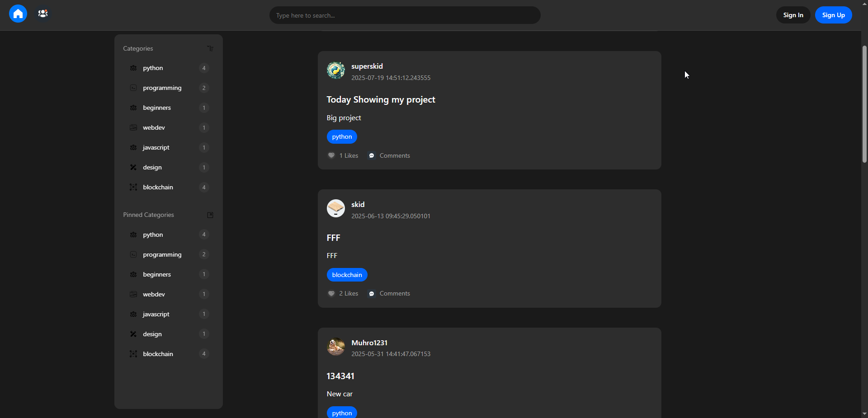This screenshot has height=418, width=868.
Task: Like the FFF post by skid
Action: pyautogui.click(x=331, y=294)
